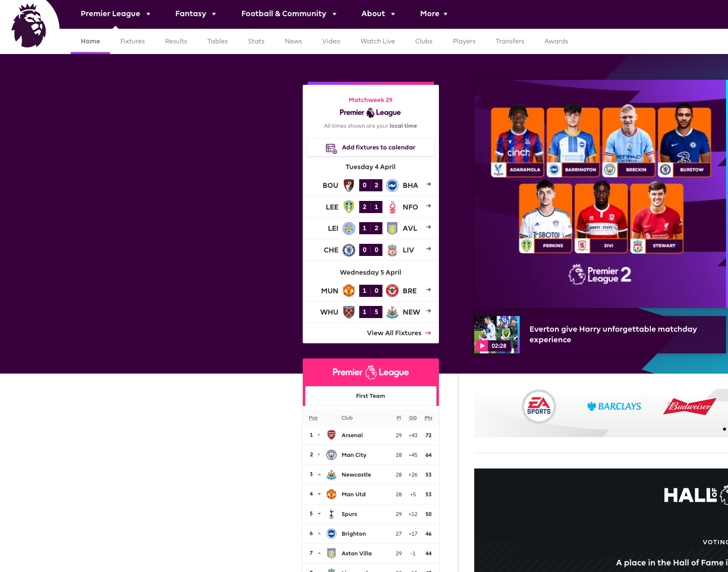Screen dimensions: 728x572
Task: Open the Video tab
Action: tap(331, 41)
